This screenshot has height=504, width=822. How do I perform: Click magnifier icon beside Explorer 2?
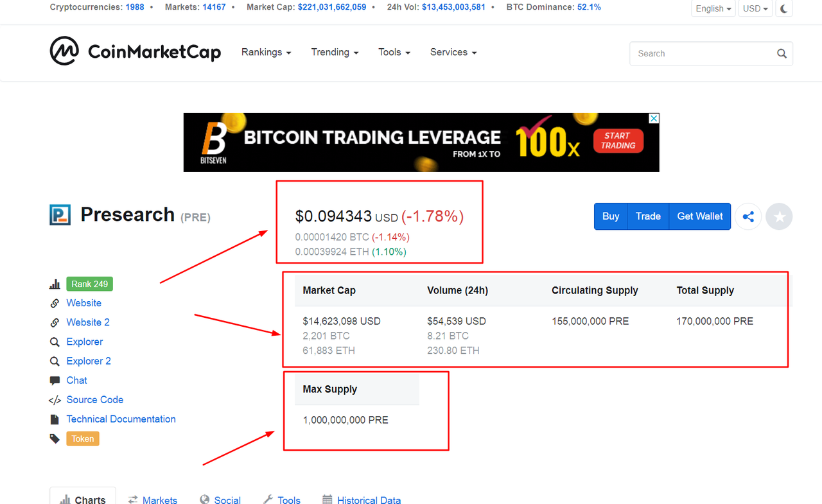(x=55, y=361)
